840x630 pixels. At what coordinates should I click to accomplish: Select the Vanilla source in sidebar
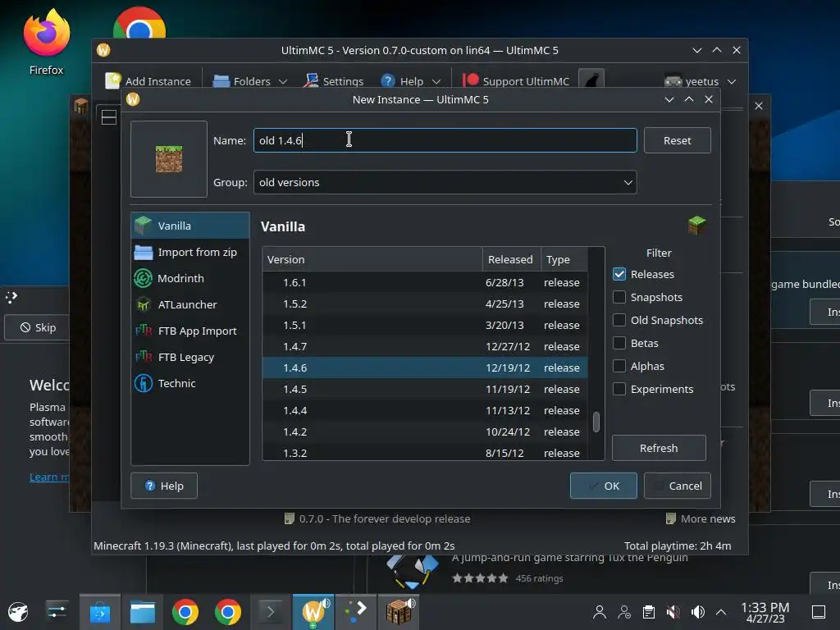190,226
